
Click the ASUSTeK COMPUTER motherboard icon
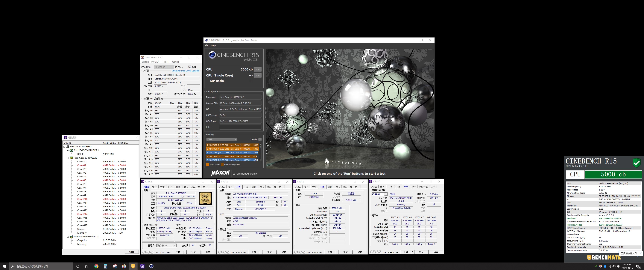[71, 150]
